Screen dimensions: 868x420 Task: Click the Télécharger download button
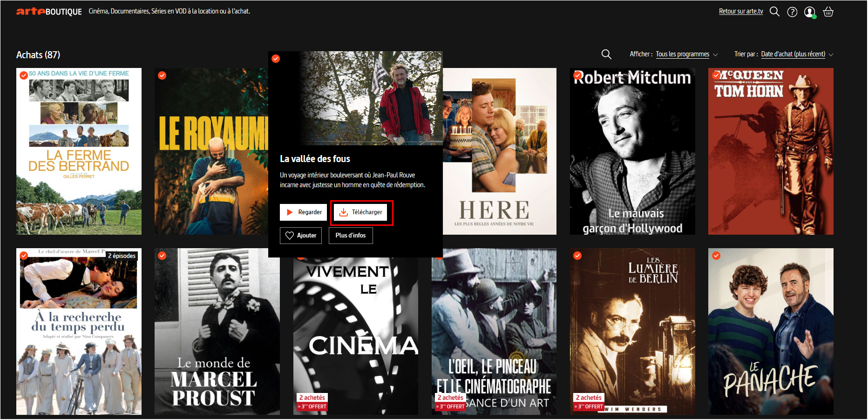[360, 212]
